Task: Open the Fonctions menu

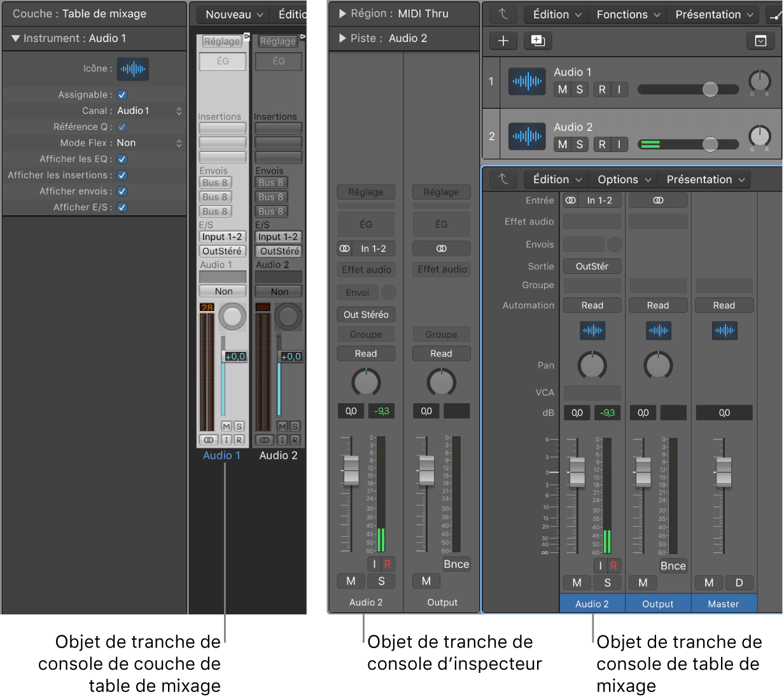Action: pyautogui.click(x=628, y=14)
